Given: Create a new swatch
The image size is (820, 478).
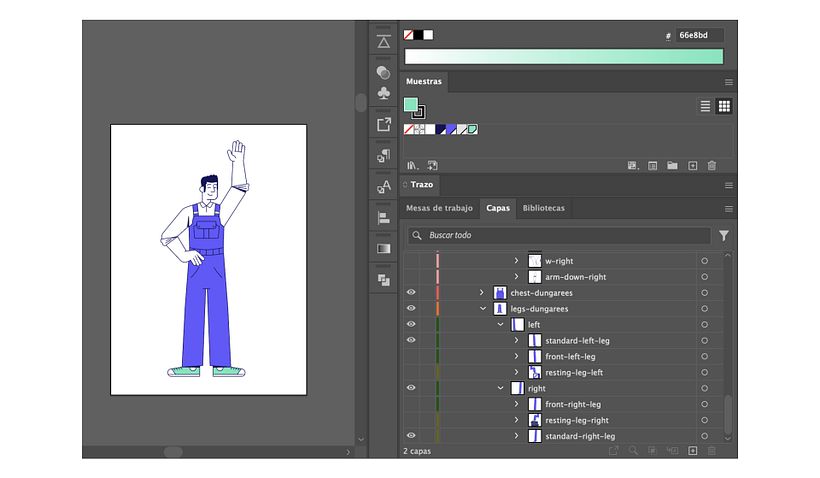Looking at the screenshot, I should point(692,166).
